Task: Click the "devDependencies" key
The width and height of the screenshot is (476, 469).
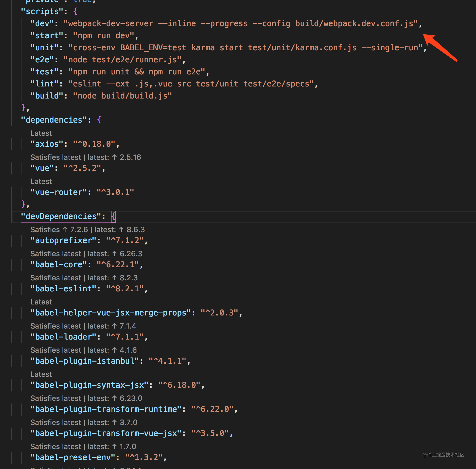Action: coord(61,216)
